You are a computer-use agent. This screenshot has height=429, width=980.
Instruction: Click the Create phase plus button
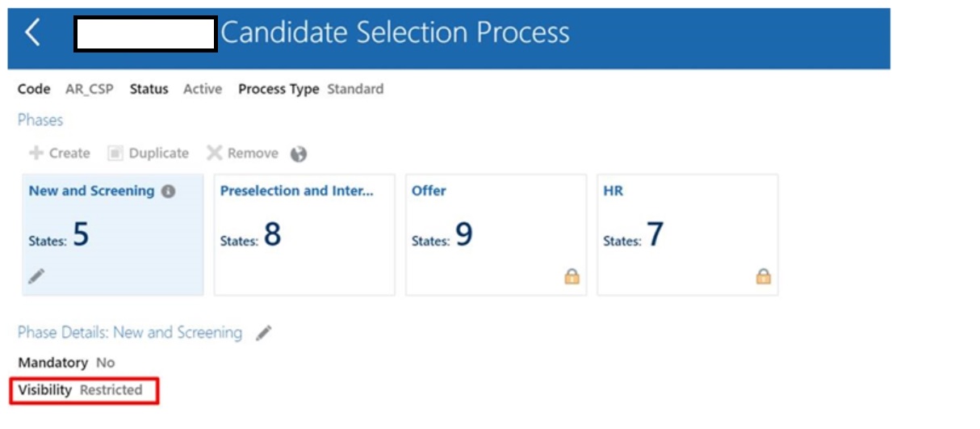point(36,154)
